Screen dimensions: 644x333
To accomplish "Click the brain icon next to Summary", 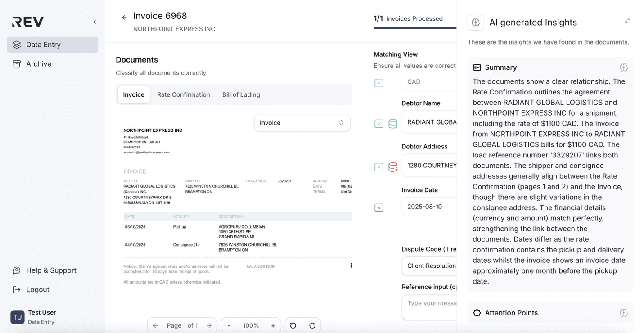I will [623, 67].
